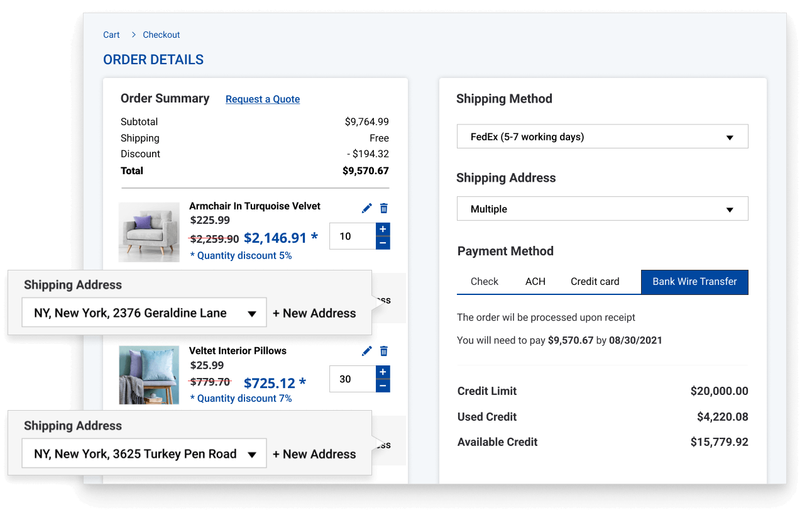This screenshot has width=812, height=522.
Task: Remove Veltet Interior Pillows with trash icon
Action: 384,351
